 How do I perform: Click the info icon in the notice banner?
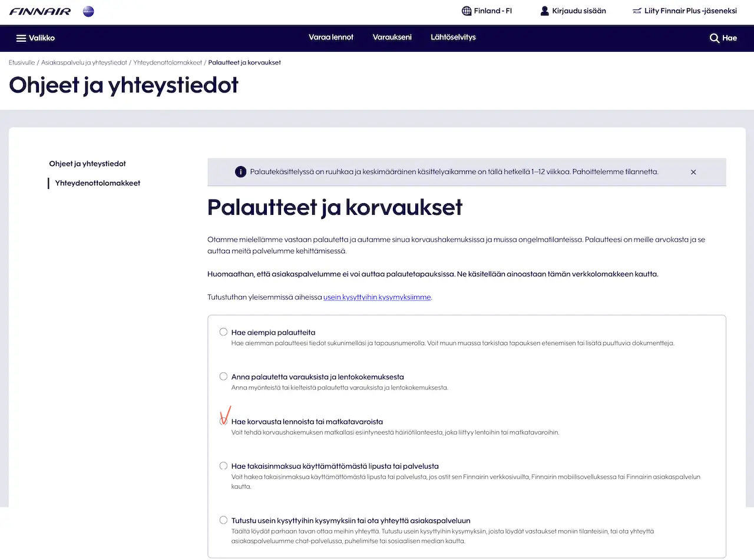click(240, 172)
